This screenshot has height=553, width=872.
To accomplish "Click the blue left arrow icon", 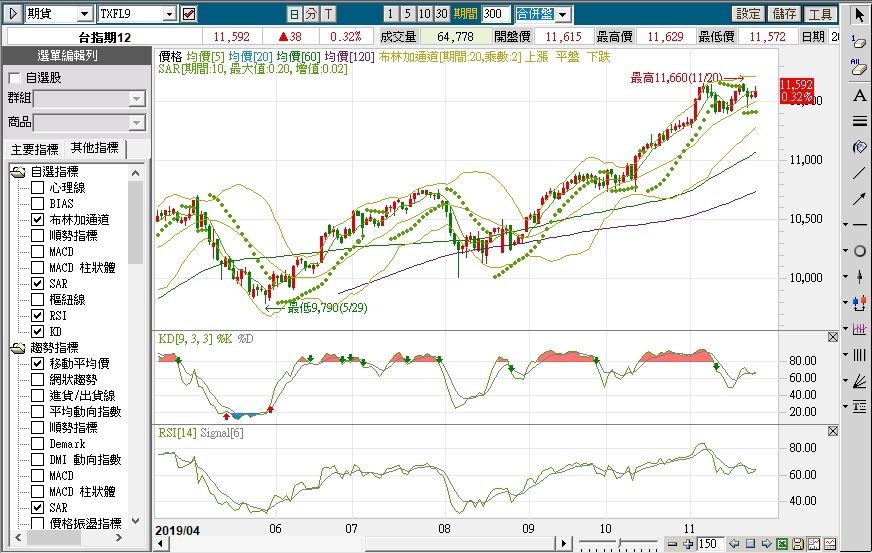I will click(x=734, y=544).
